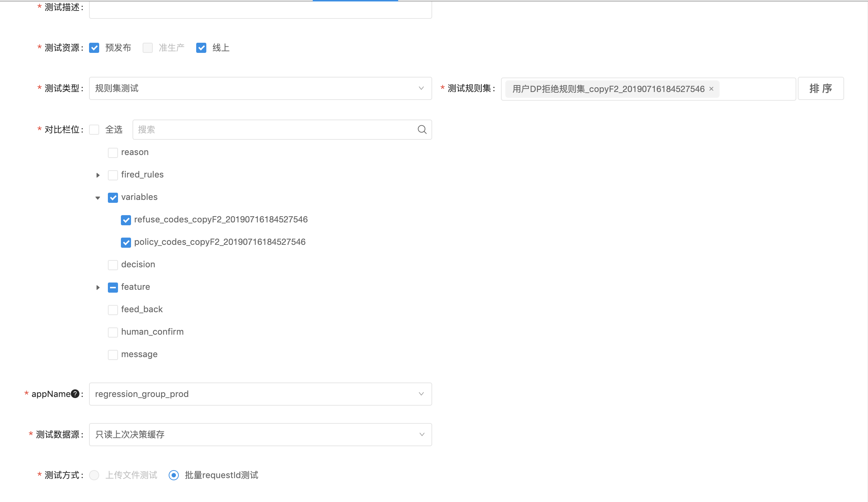Toggle the partially selected feature checkbox
The height and width of the screenshot is (502, 868).
click(113, 287)
